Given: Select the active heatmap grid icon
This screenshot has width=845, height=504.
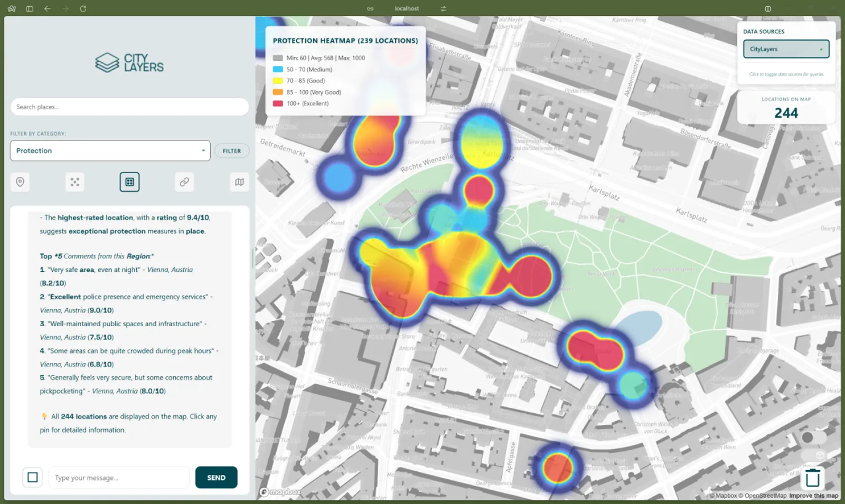Looking at the screenshot, I should coord(129,182).
